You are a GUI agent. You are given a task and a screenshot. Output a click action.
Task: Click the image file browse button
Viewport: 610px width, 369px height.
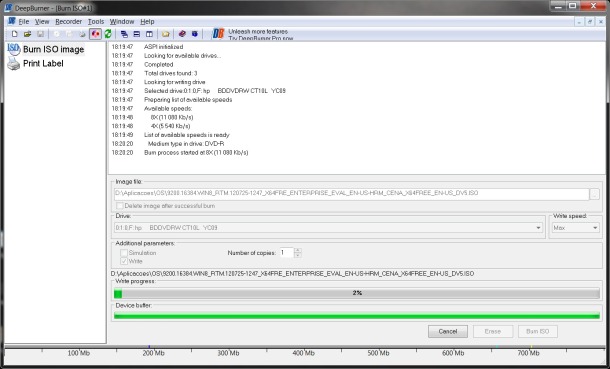coord(594,194)
